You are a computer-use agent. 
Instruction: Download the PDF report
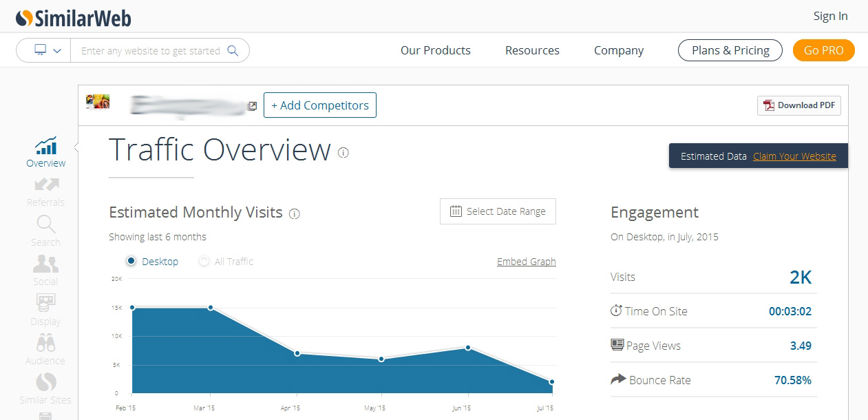click(x=799, y=105)
